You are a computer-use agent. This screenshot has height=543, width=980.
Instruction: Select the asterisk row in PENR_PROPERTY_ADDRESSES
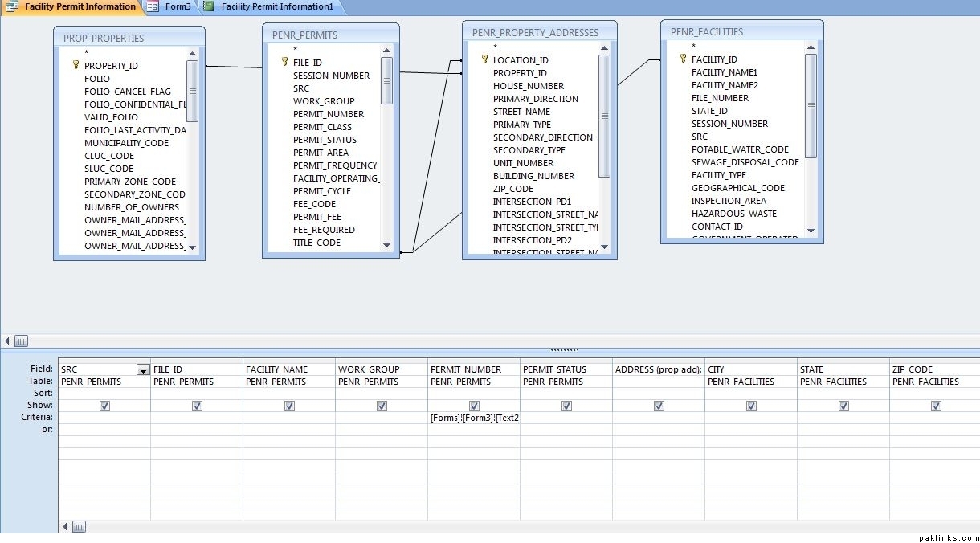(x=495, y=47)
